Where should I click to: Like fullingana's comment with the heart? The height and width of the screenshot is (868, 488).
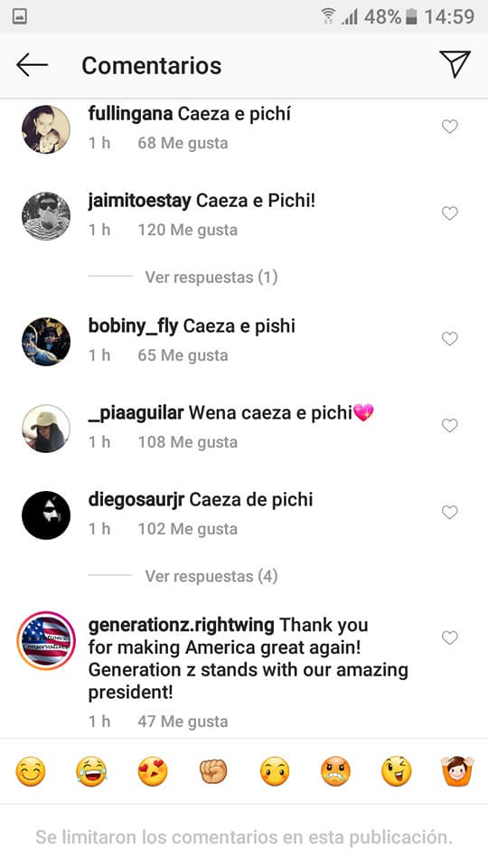(450, 127)
